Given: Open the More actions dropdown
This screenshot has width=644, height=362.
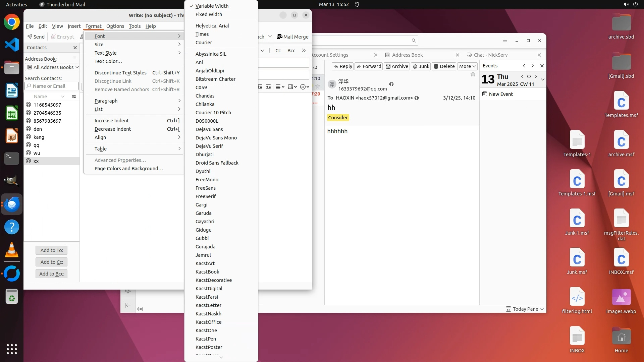Looking at the screenshot, I should [x=467, y=66].
